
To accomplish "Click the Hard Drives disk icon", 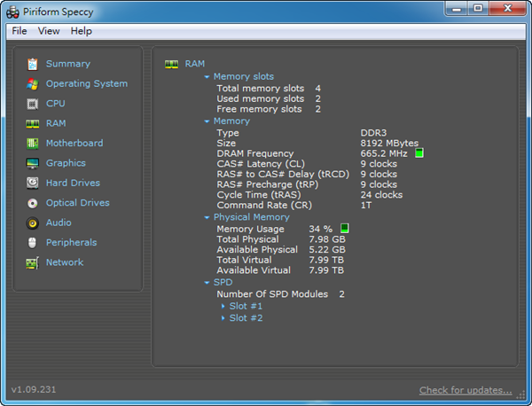I will tap(33, 183).
